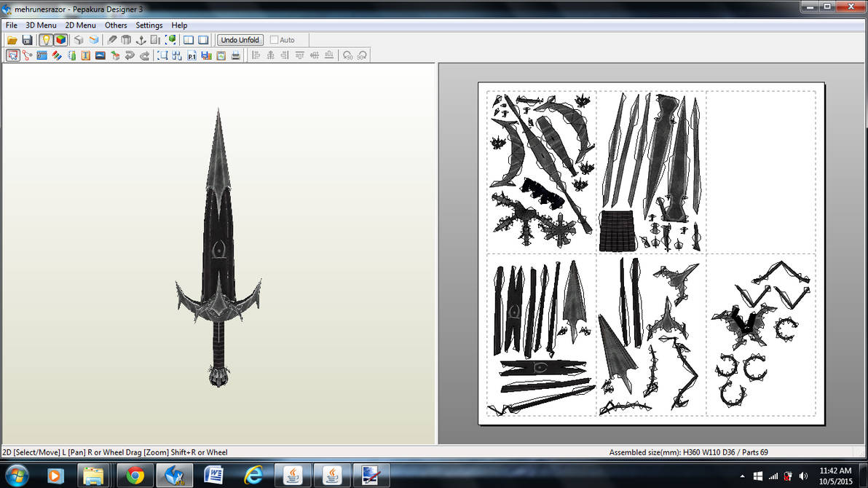This screenshot has width=868, height=488.
Task: Click the volume speaker tray icon
Action: coord(803,476)
